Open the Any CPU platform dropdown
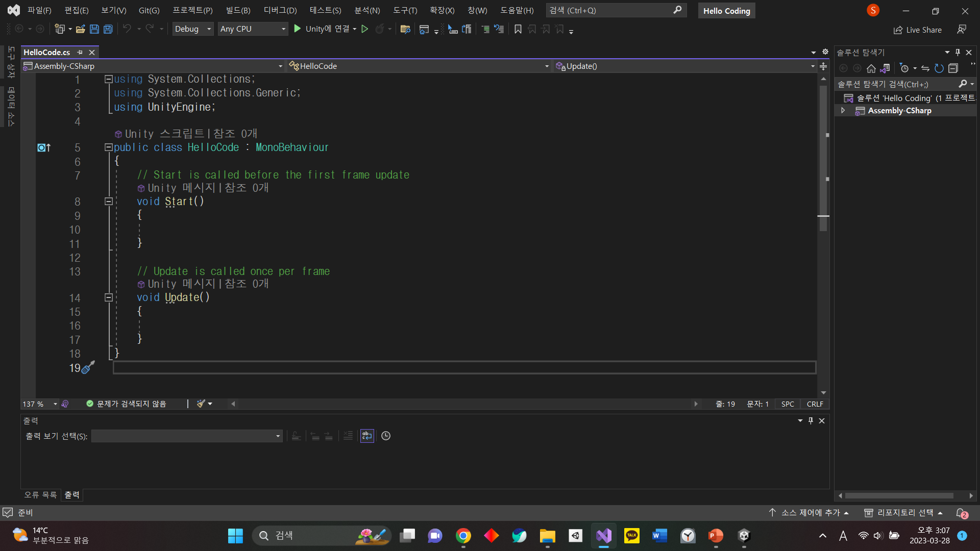The image size is (980, 551). [x=253, y=29]
